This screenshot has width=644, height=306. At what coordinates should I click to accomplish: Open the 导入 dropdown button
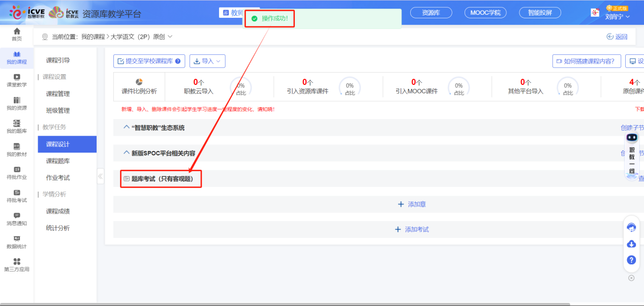coord(207,61)
